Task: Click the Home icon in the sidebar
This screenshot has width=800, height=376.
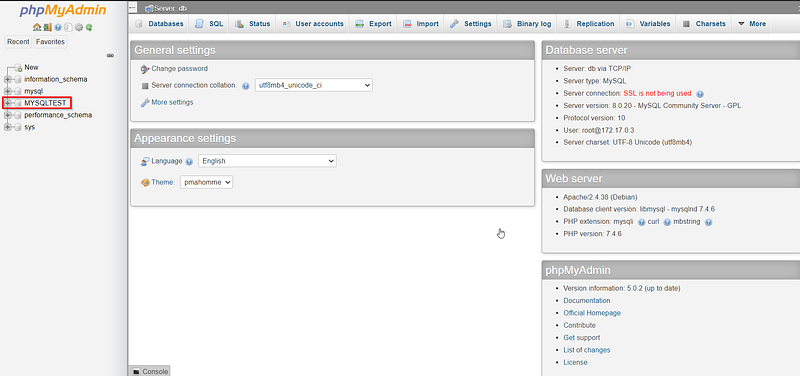Action: 36,27
